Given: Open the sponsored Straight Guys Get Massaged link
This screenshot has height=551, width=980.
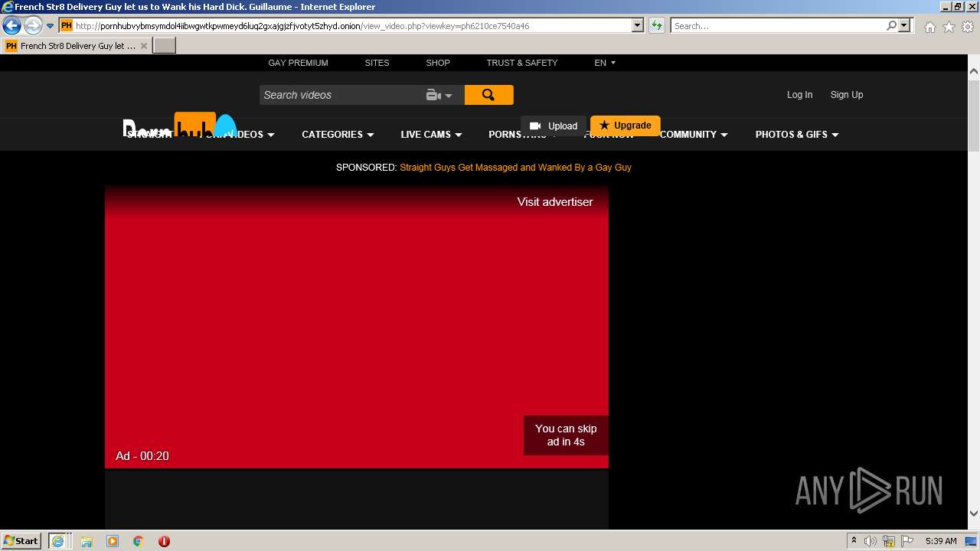Looking at the screenshot, I should pos(515,167).
